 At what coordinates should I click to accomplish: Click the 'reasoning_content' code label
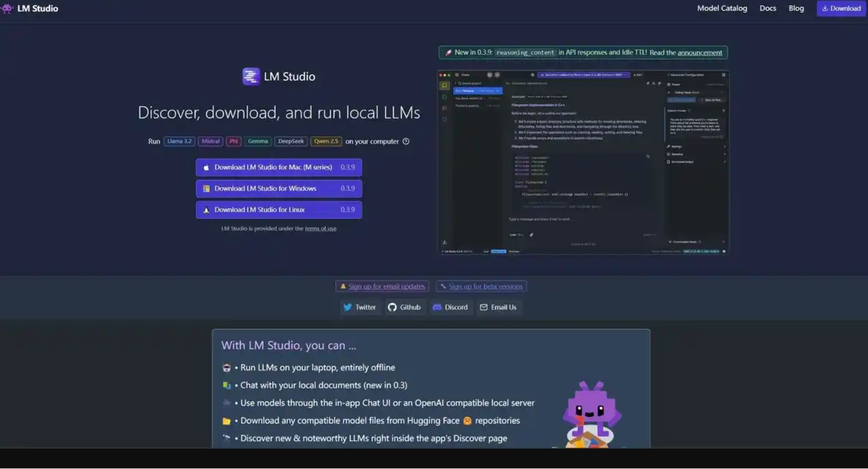coord(525,53)
